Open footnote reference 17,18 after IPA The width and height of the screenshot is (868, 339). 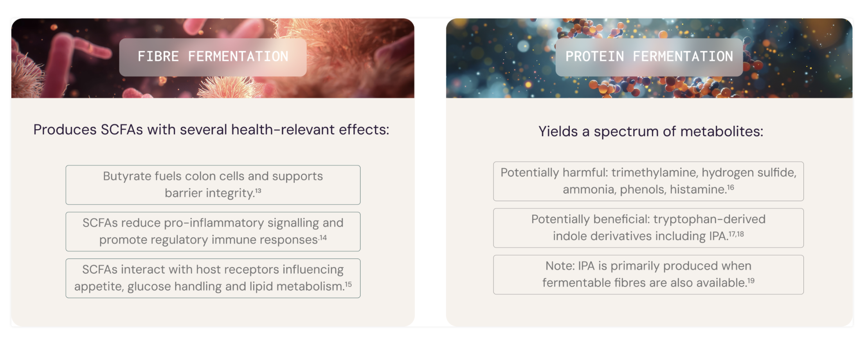736,234
